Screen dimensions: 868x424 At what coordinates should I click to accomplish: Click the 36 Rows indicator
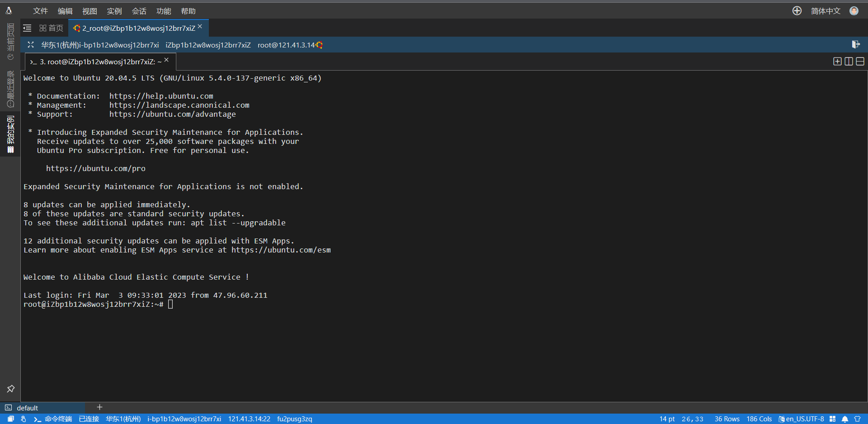[727, 419]
